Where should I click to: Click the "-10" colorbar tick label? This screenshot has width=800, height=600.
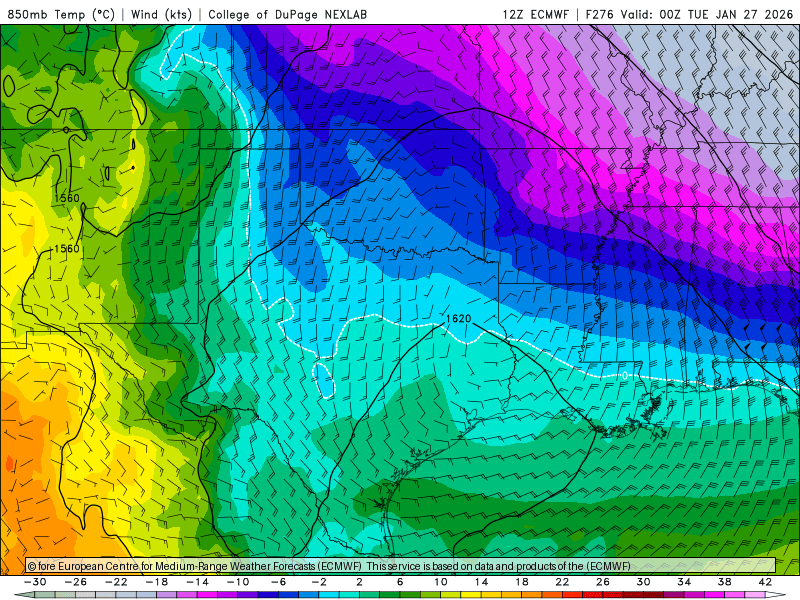pos(237,582)
